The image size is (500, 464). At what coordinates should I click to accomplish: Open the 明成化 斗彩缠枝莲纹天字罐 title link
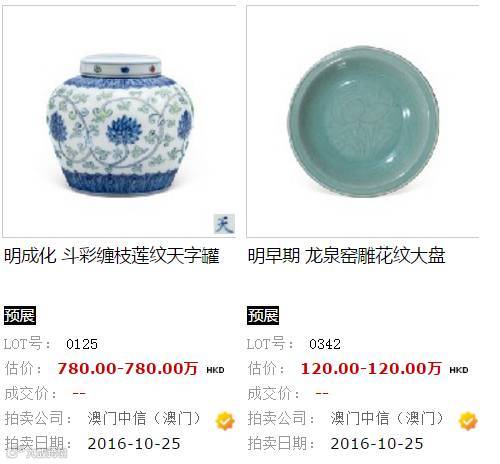(x=112, y=256)
